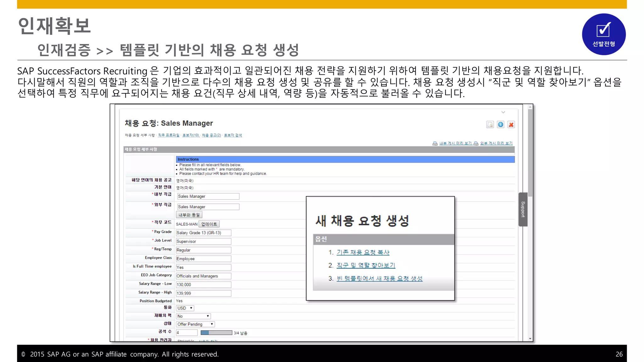Viewport: 644px width, 362px height.
Task: Click the Salary Range - High field
Action: [x=203, y=293]
